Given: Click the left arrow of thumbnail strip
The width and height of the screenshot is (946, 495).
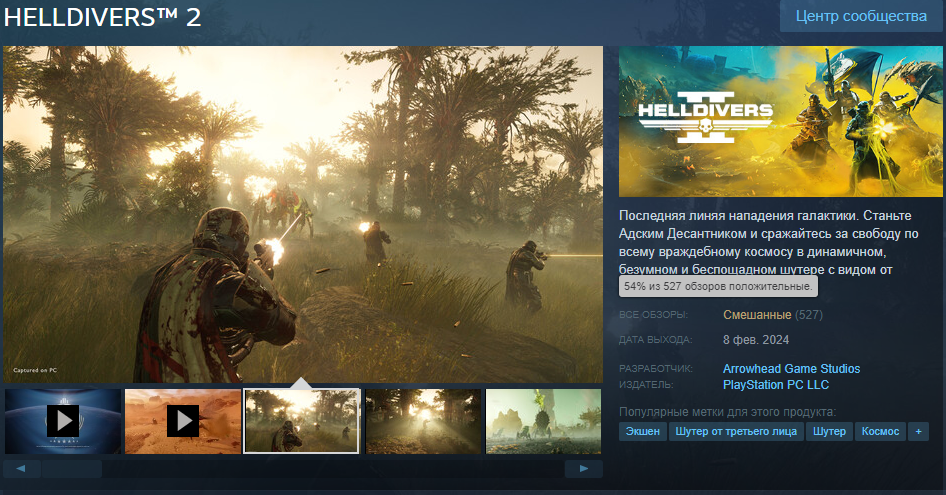Looking at the screenshot, I should click(22, 468).
